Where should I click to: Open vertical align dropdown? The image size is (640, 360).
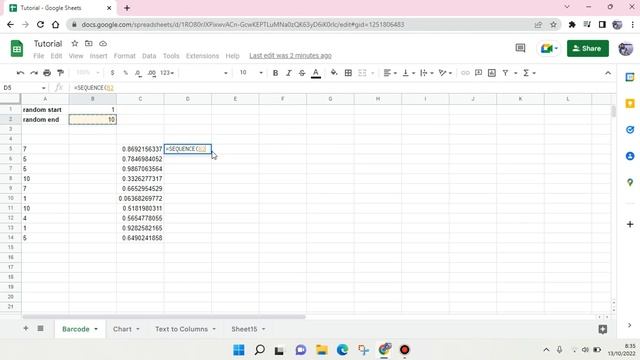pyautogui.click(x=409, y=73)
